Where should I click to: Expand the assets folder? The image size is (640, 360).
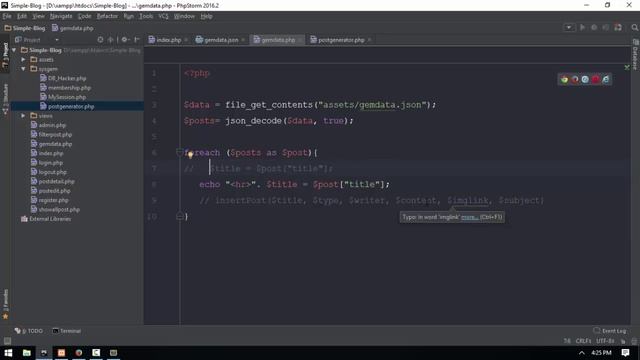coord(23,59)
